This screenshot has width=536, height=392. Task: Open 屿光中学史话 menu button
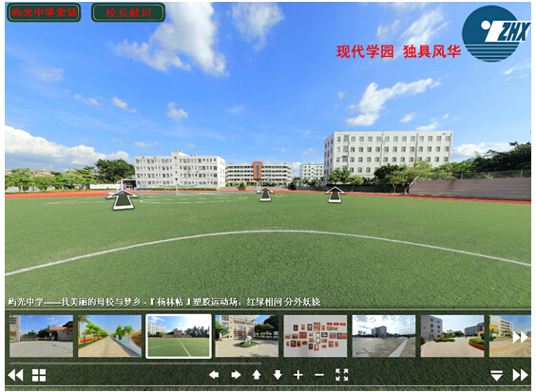click(x=44, y=12)
